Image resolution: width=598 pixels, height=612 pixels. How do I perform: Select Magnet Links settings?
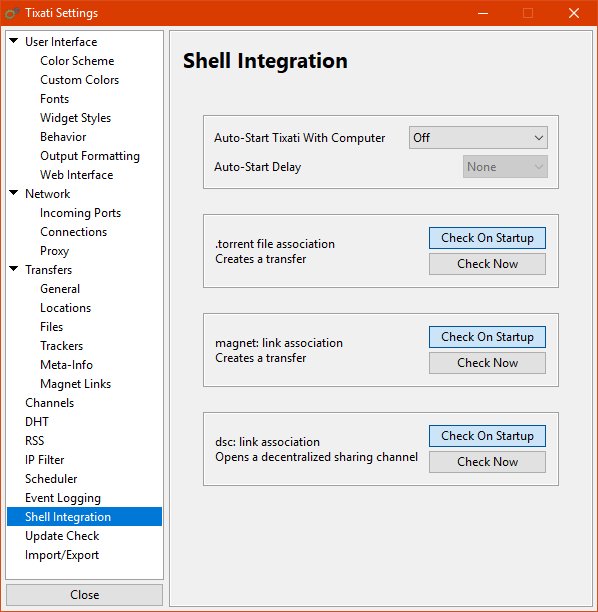75,384
